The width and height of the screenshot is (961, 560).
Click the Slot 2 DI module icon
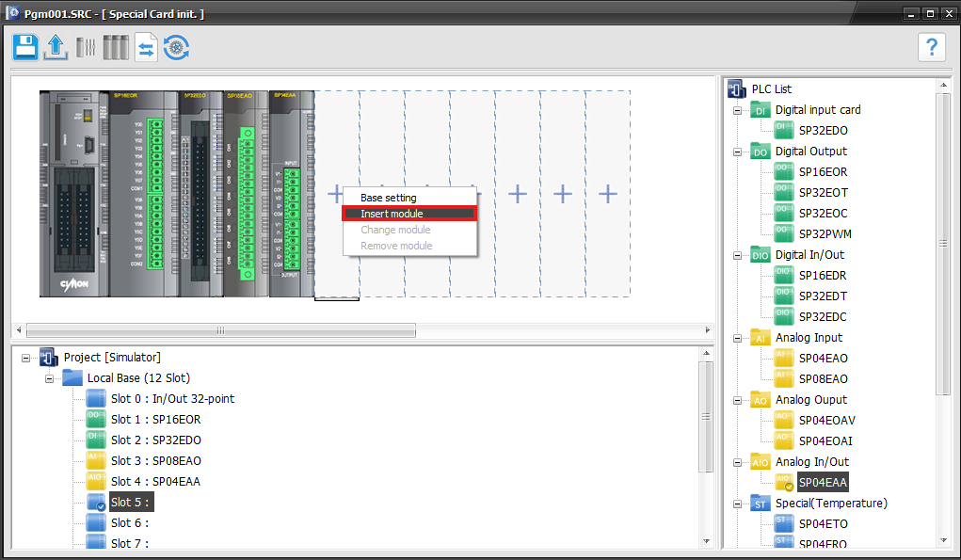96,440
